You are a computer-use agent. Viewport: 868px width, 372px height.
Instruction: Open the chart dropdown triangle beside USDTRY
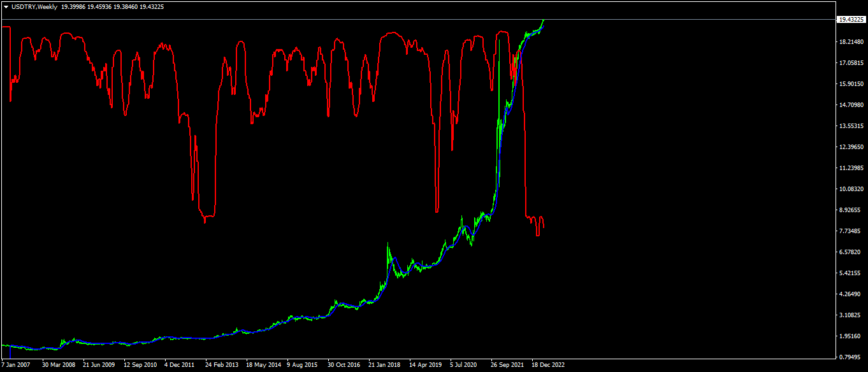point(6,7)
